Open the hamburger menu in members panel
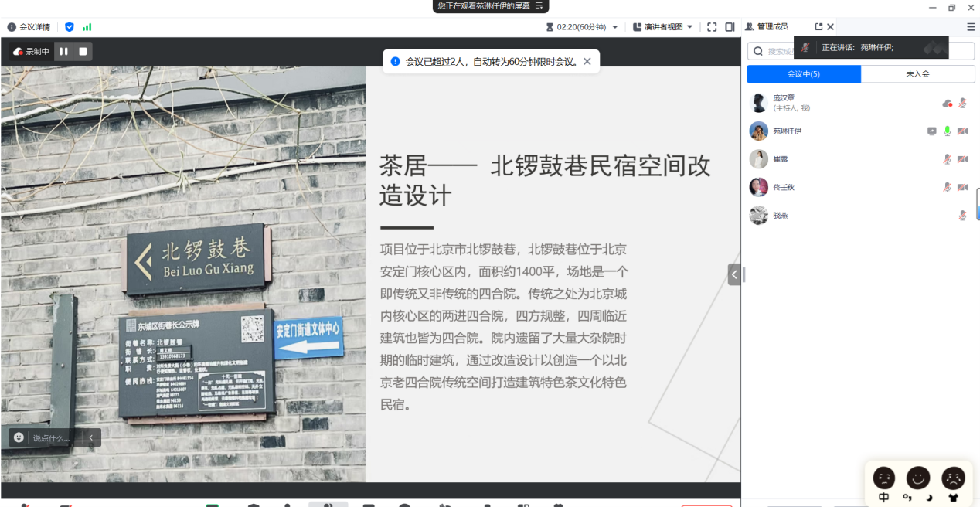This screenshot has width=980, height=507. click(x=971, y=27)
